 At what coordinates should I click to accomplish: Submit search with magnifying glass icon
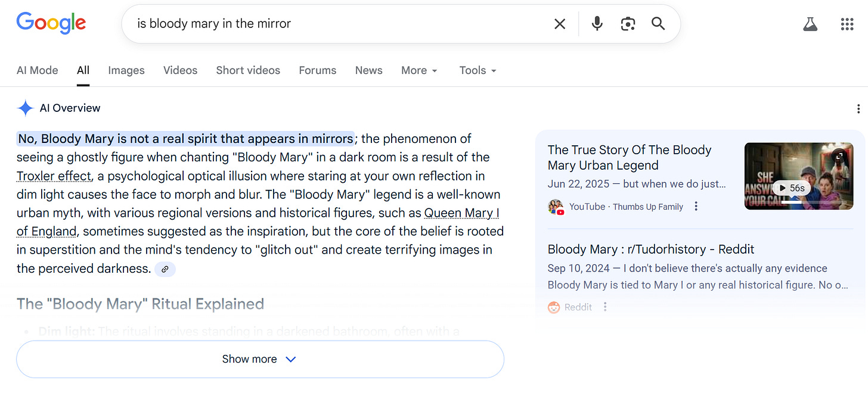coord(658,24)
